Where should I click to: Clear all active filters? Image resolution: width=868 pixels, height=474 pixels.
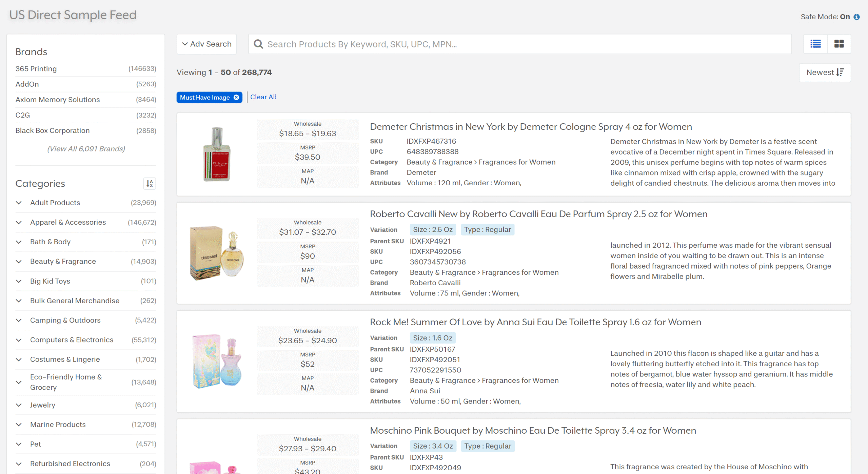pyautogui.click(x=263, y=97)
